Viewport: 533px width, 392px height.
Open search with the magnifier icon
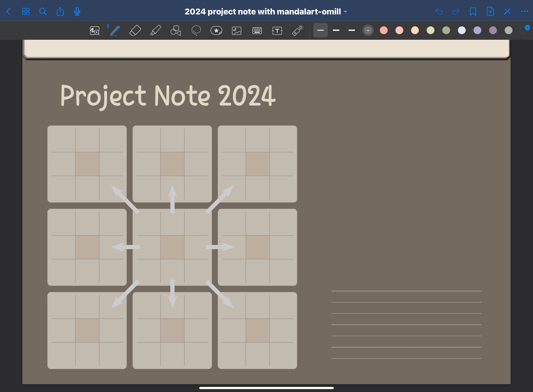pyautogui.click(x=43, y=11)
